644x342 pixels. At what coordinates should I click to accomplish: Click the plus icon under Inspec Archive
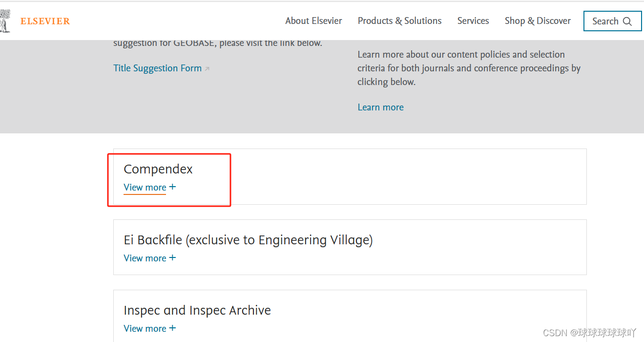pos(172,328)
